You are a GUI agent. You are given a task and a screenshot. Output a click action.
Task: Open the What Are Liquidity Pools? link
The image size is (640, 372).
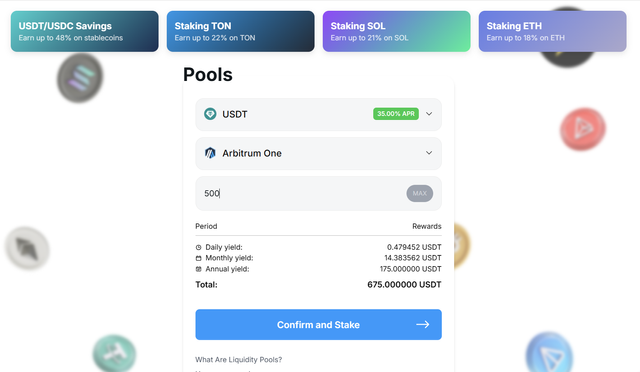[x=238, y=360]
